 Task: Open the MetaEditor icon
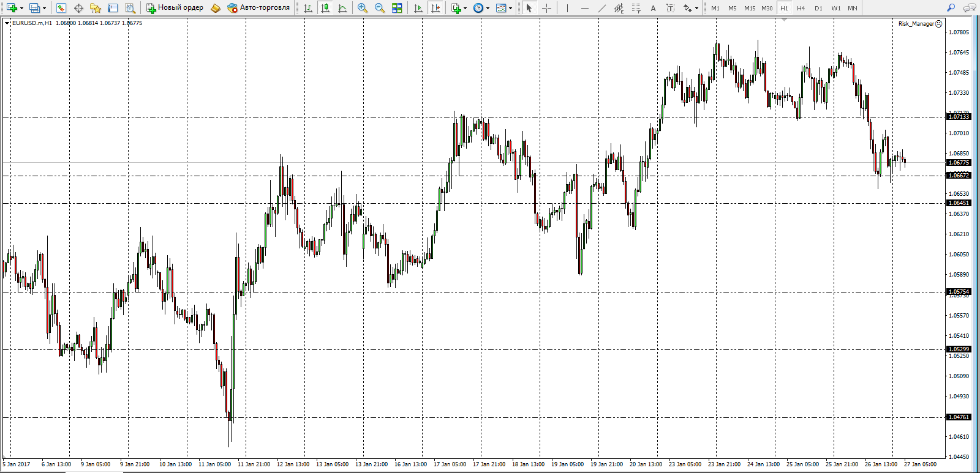coord(215,8)
